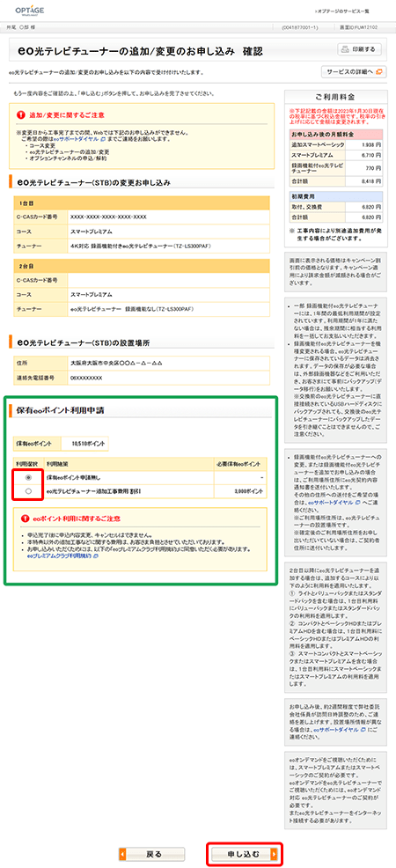Image resolution: width=396 pixels, height=868 pixels.
Task: Select the eo光テレビチューナー追加工事費用 割引 radio button
Action: (29, 491)
